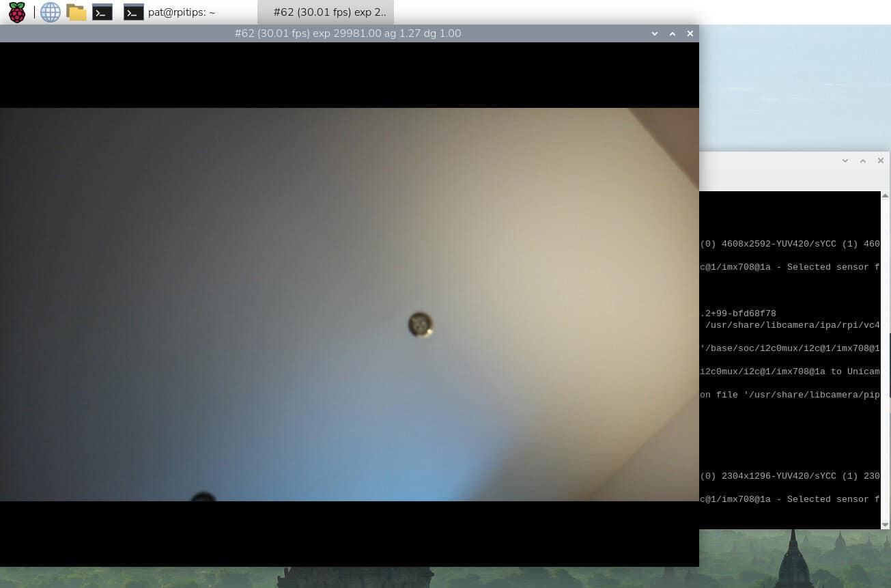Screen dimensions: 891x588
Task: Open the Raspberry Pi applications menu
Action: coord(16,12)
